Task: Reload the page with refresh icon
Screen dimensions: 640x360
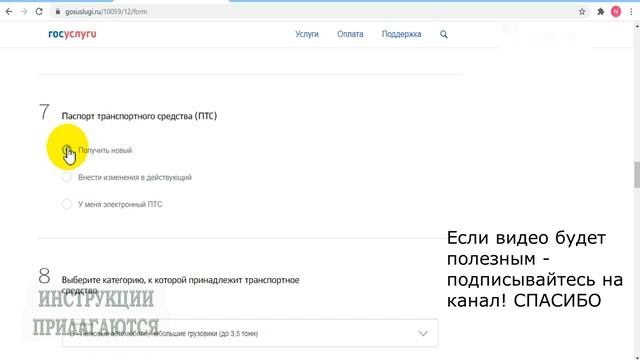Action: (x=39, y=11)
